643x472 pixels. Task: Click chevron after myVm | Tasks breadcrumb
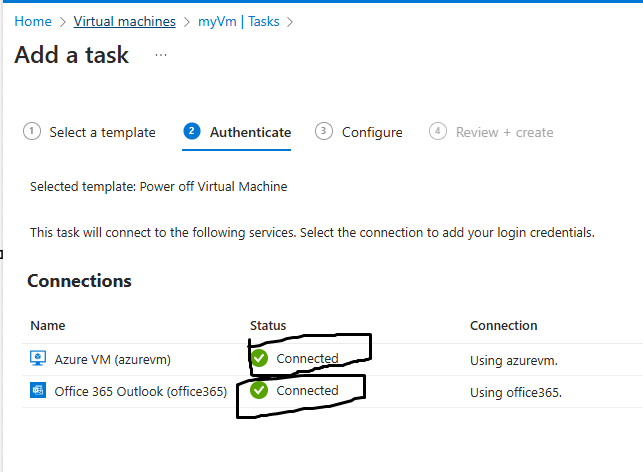(290, 22)
